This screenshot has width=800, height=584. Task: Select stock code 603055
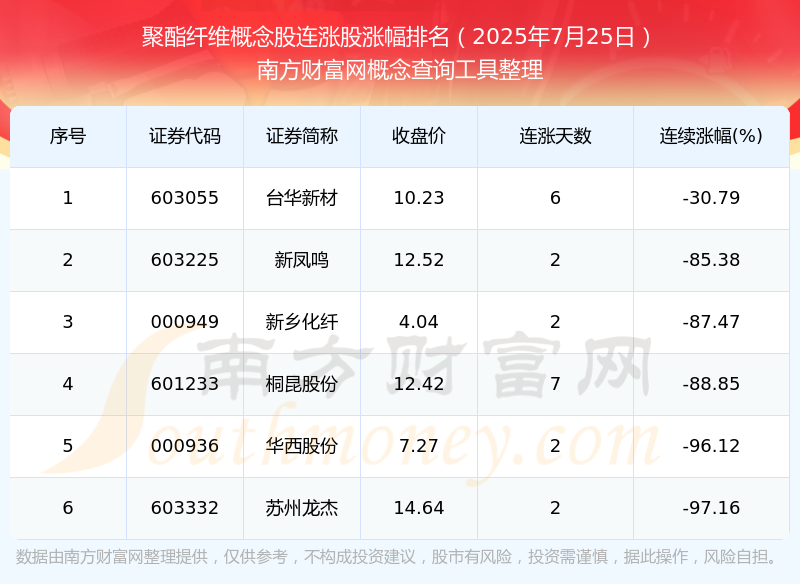185,198
